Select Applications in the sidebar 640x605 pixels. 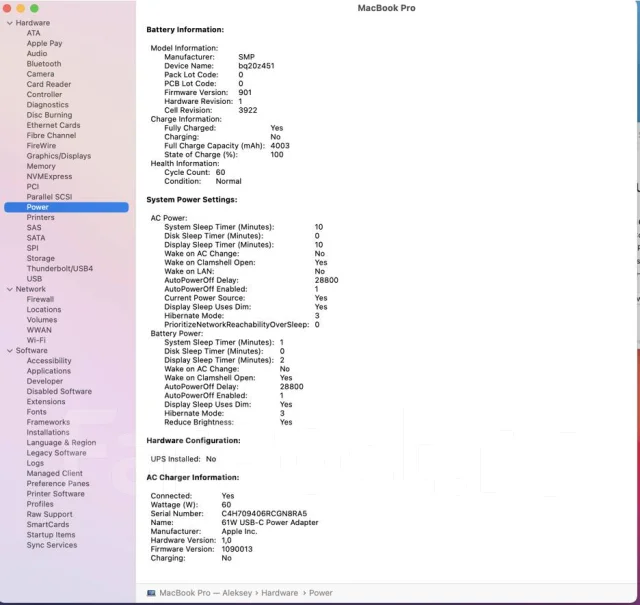(x=49, y=371)
